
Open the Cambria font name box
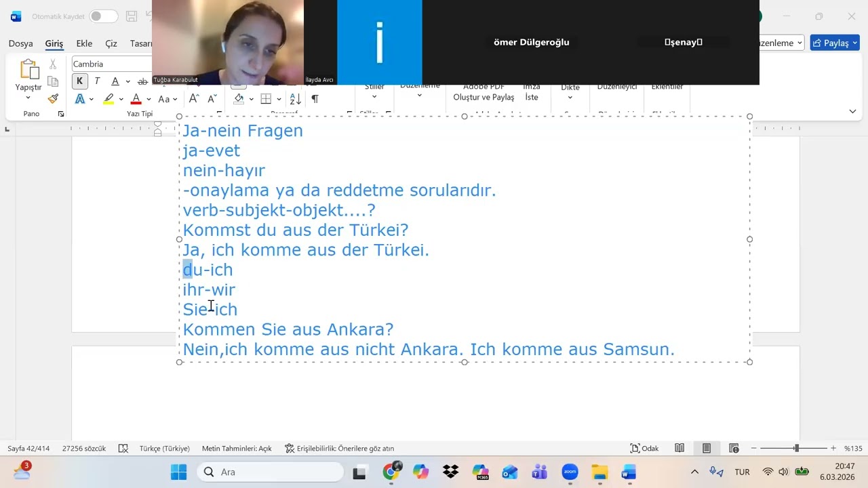112,64
